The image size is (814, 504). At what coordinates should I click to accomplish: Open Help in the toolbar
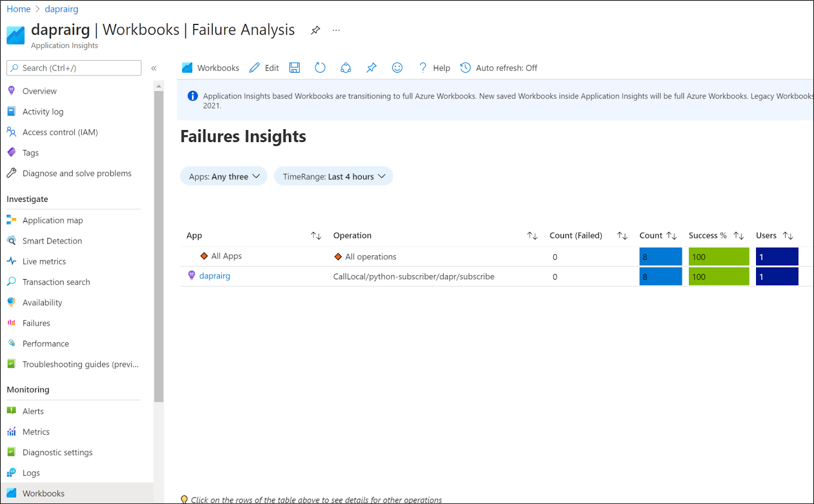pyautogui.click(x=434, y=68)
